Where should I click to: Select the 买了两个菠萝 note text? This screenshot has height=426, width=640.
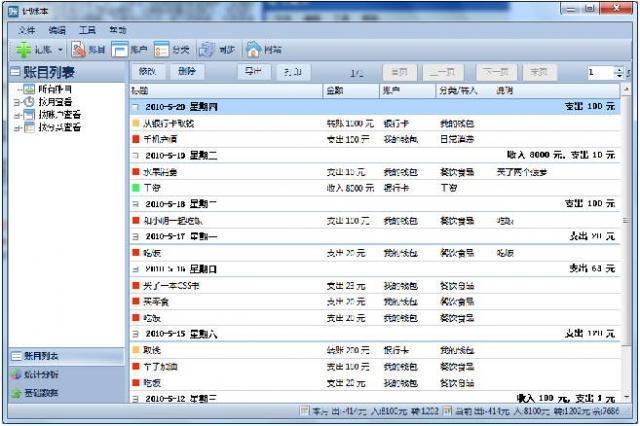(521, 172)
